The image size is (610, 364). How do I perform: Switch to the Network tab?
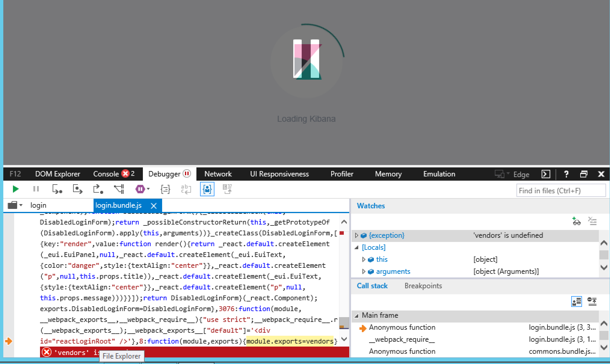(x=218, y=174)
